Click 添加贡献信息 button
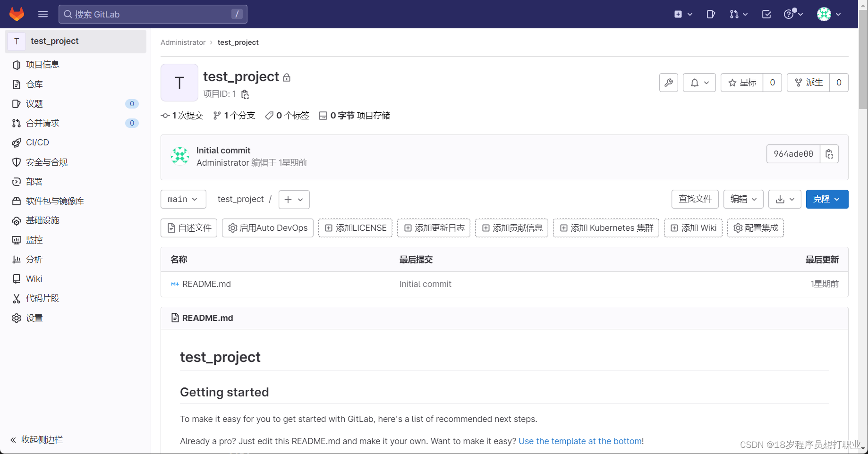Viewport: 868px width, 454px height. 512,228
